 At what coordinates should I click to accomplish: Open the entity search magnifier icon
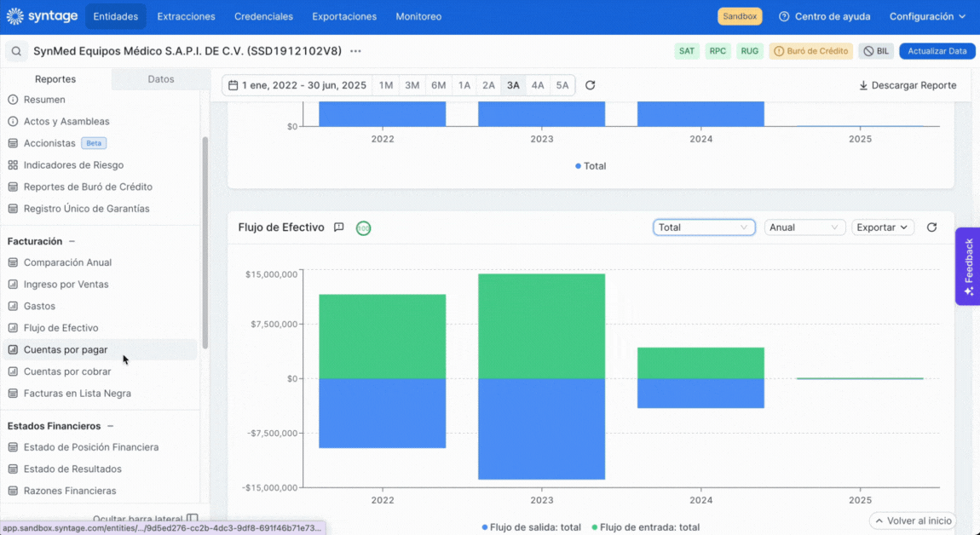(x=16, y=51)
